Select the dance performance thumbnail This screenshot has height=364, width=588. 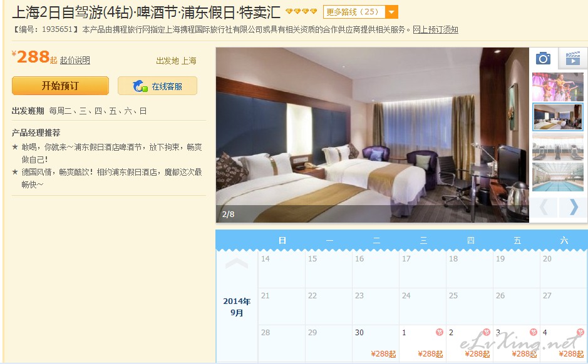(x=557, y=87)
